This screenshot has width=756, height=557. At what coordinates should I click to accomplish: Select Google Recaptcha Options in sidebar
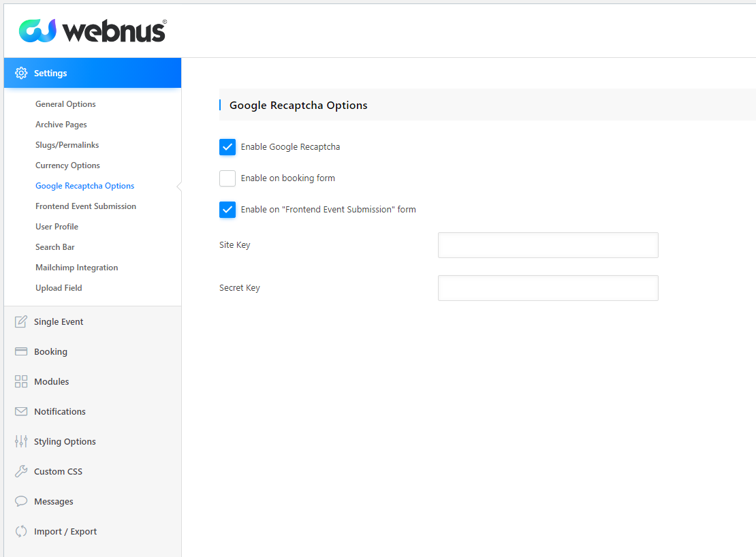(85, 185)
